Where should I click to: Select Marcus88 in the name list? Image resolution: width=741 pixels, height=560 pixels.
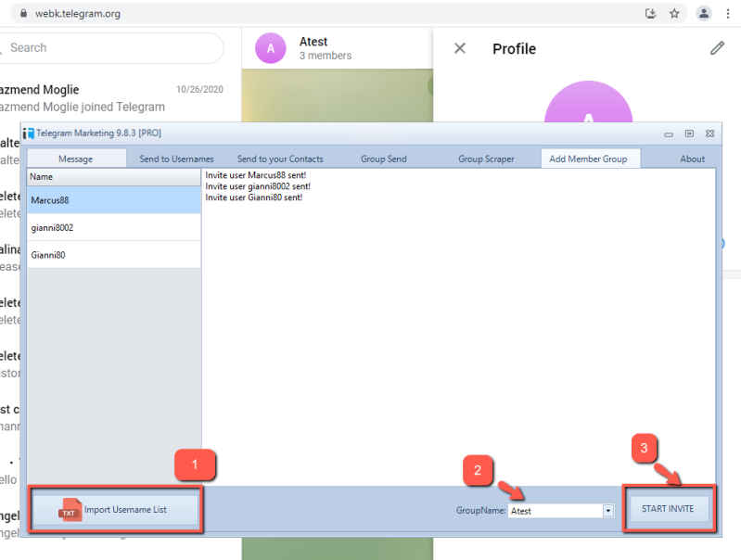[x=113, y=199]
